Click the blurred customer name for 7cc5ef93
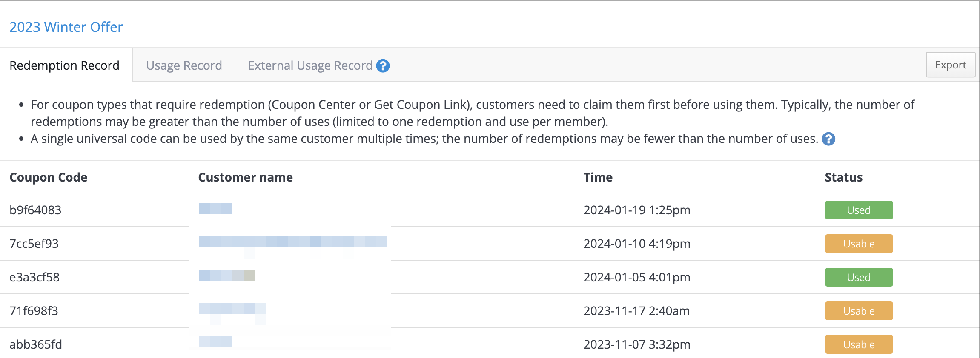This screenshot has width=980, height=358. click(293, 242)
